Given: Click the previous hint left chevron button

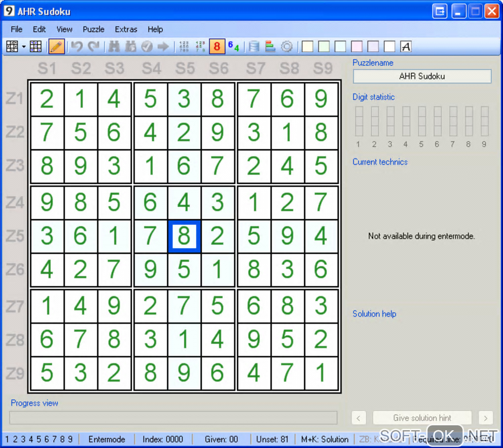Looking at the screenshot, I should coord(359,418).
